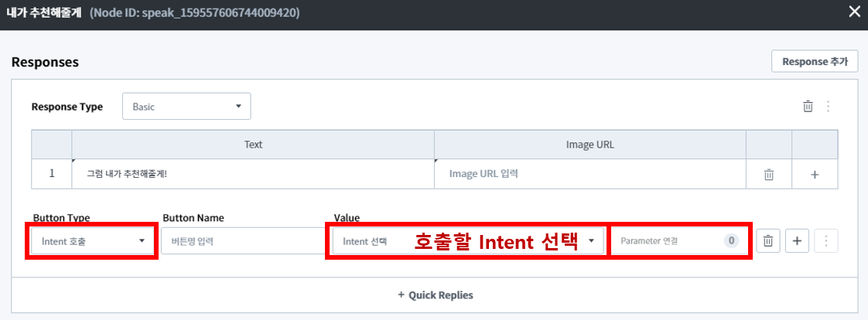Delete the response using top trash icon
Screen dimensions: 868x320
click(x=808, y=107)
